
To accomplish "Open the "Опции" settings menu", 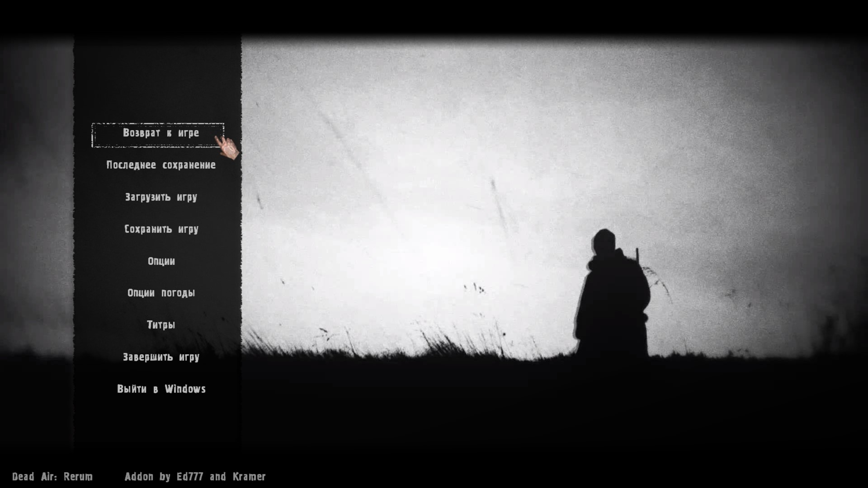I will point(161,261).
